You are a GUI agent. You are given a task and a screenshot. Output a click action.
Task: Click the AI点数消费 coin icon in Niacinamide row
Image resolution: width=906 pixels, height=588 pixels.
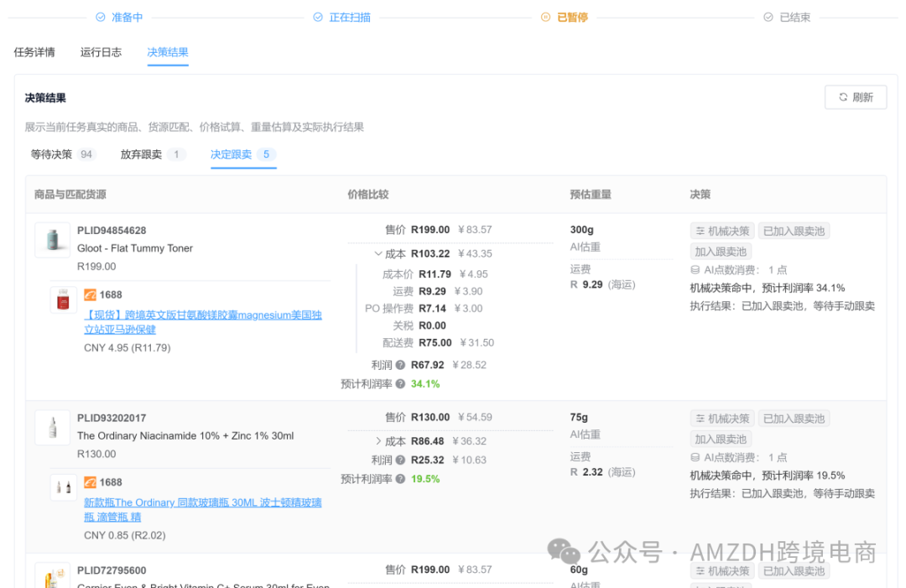[x=695, y=457]
